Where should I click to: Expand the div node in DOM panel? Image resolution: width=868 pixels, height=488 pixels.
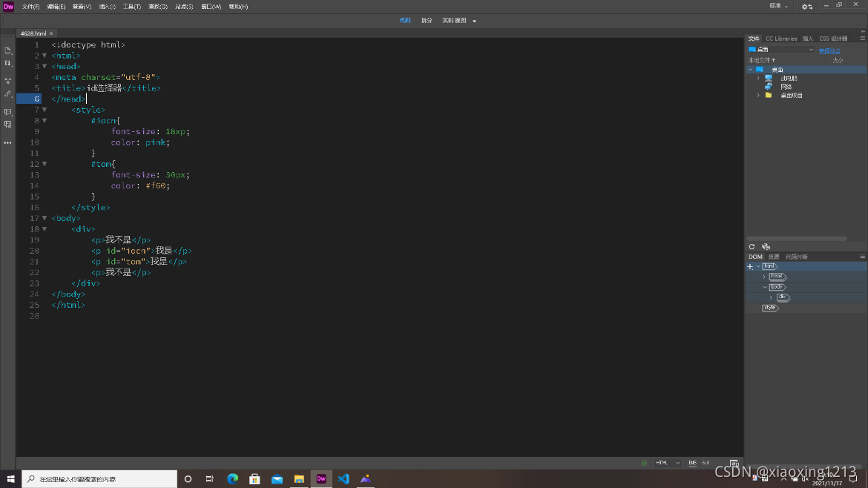[771, 297]
